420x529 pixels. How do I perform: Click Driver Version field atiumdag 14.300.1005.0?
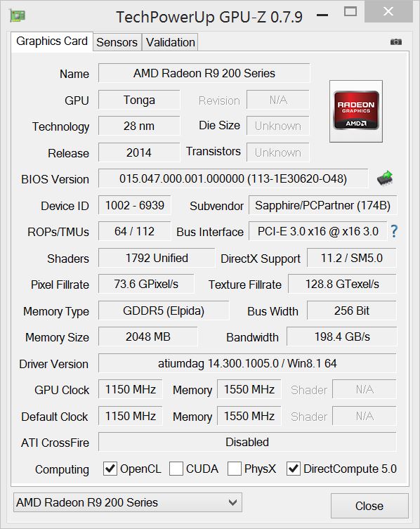tap(247, 363)
